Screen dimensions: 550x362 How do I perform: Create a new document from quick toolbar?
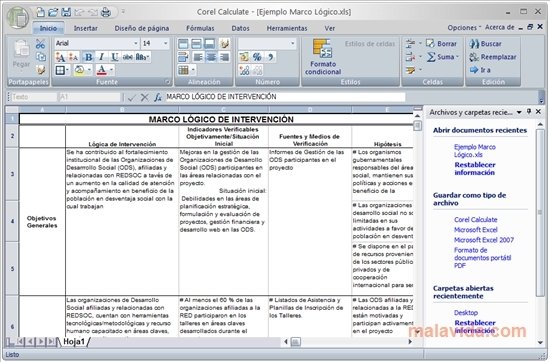[41, 12]
